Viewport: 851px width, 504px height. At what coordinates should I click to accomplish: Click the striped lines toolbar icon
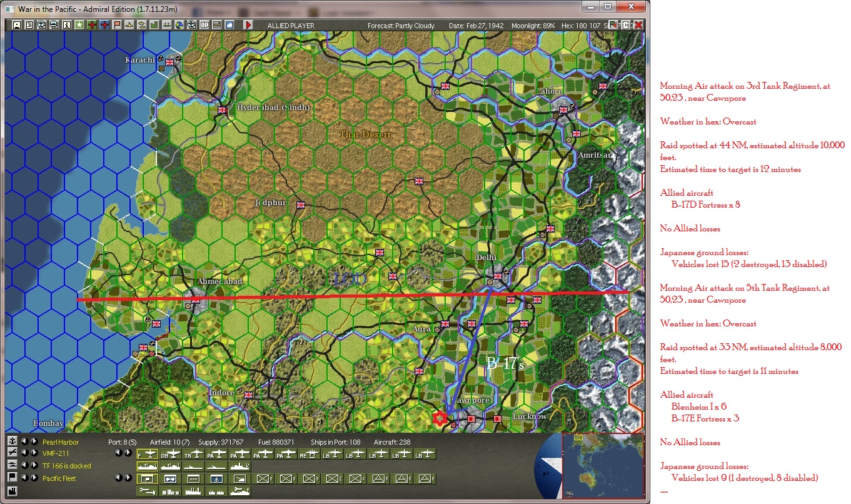point(217,25)
